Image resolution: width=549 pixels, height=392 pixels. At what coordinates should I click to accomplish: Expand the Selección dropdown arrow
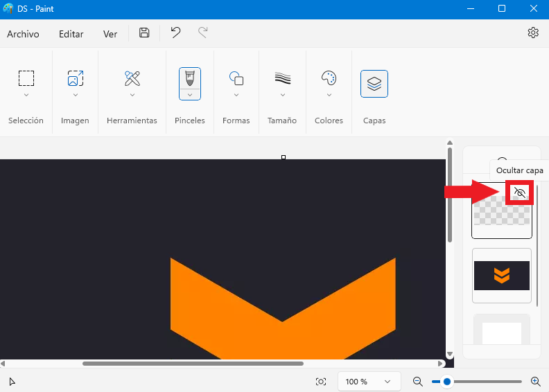coord(26,95)
